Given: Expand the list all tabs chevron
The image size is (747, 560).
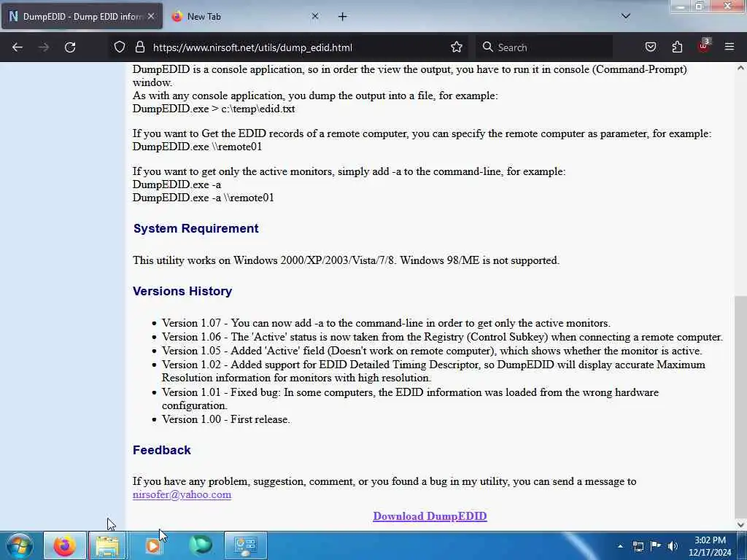Looking at the screenshot, I should coord(626,16).
